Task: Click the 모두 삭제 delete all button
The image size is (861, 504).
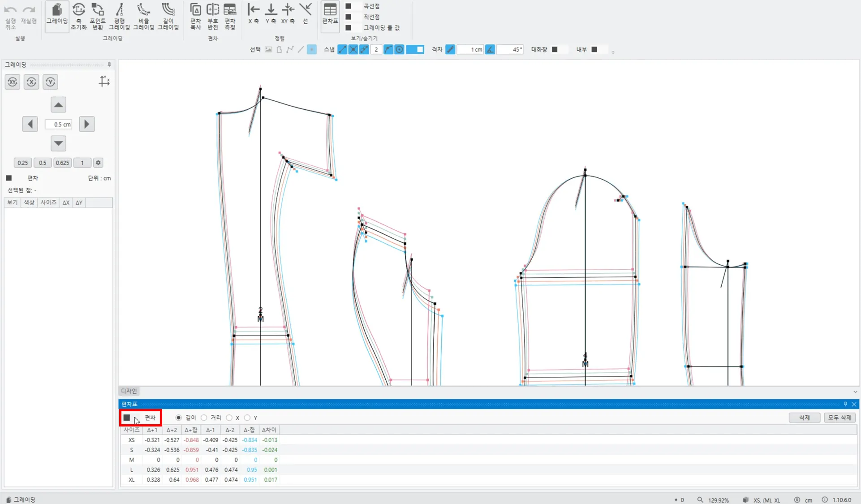Action: point(839,418)
